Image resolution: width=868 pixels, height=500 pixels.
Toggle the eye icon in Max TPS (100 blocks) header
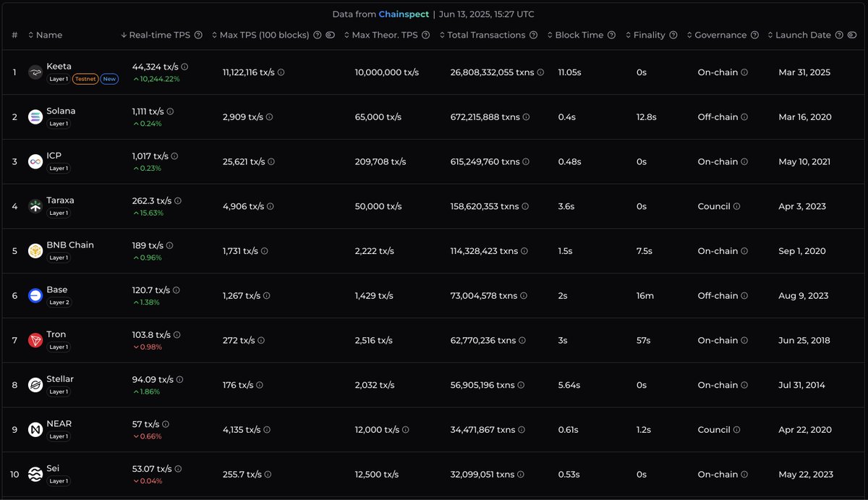click(x=330, y=35)
